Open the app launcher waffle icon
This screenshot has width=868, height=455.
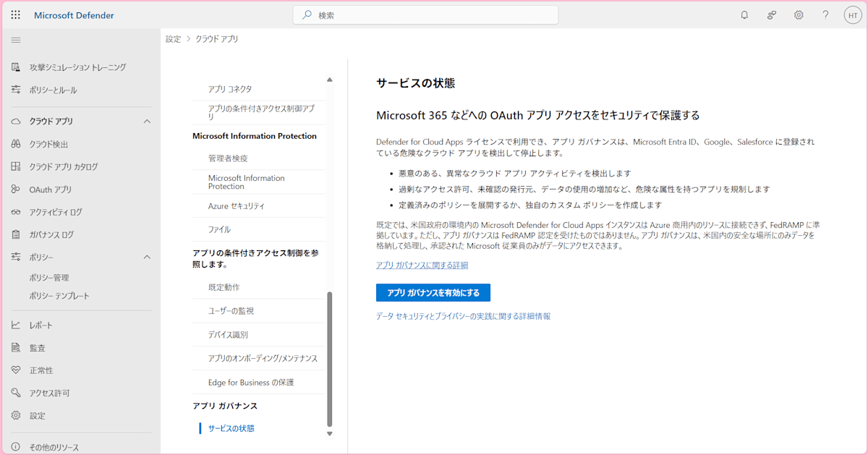tap(16, 15)
